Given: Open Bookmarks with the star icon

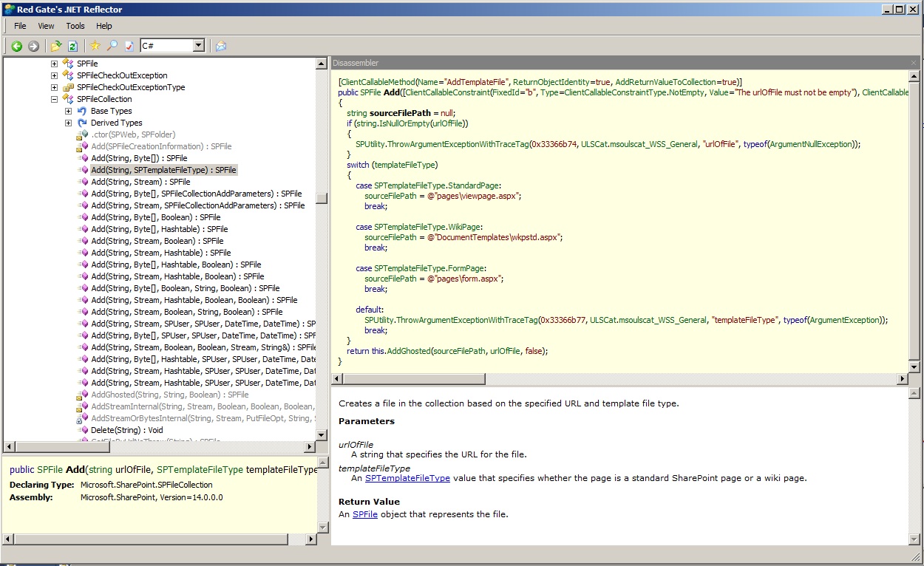Looking at the screenshot, I should click(x=95, y=46).
